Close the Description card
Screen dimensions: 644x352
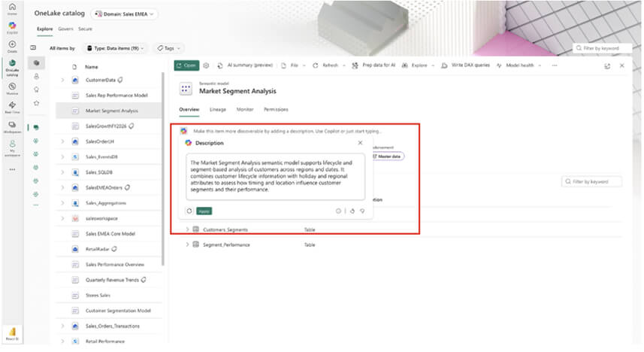(x=360, y=143)
